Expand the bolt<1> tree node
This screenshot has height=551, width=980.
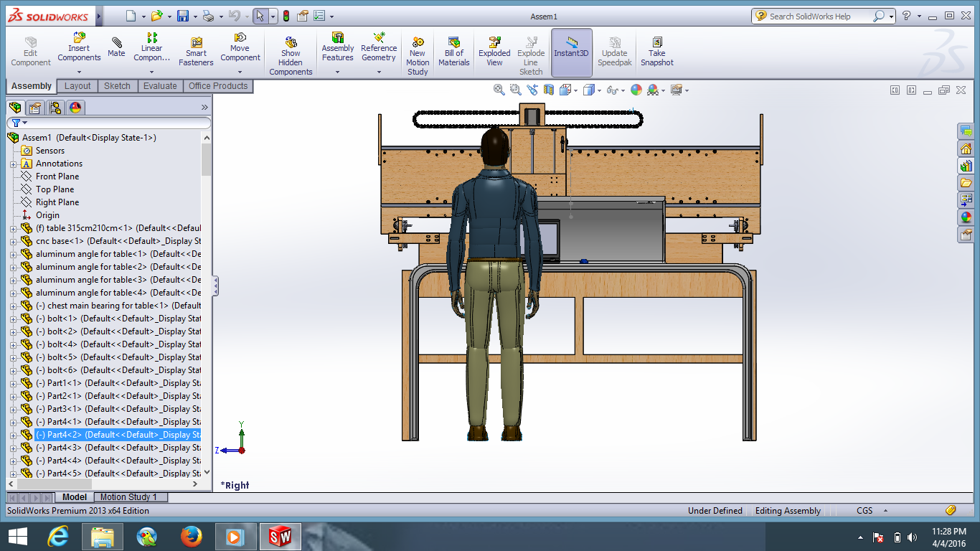13,319
